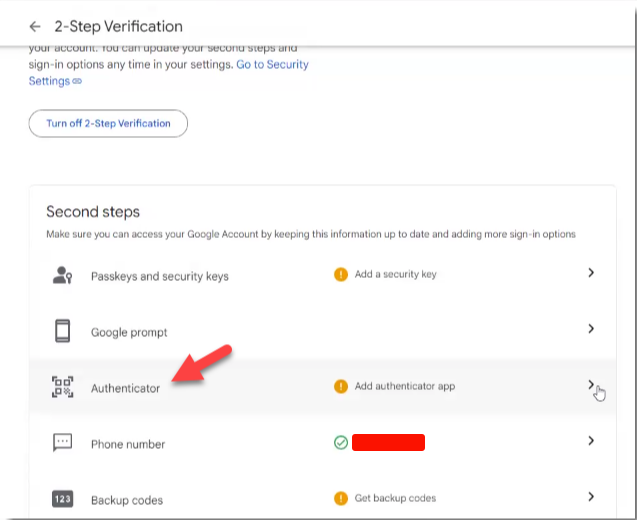The image size is (637, 520).
Task: Click the warning icon next to Add a security key
Action: tap(341, 274)
